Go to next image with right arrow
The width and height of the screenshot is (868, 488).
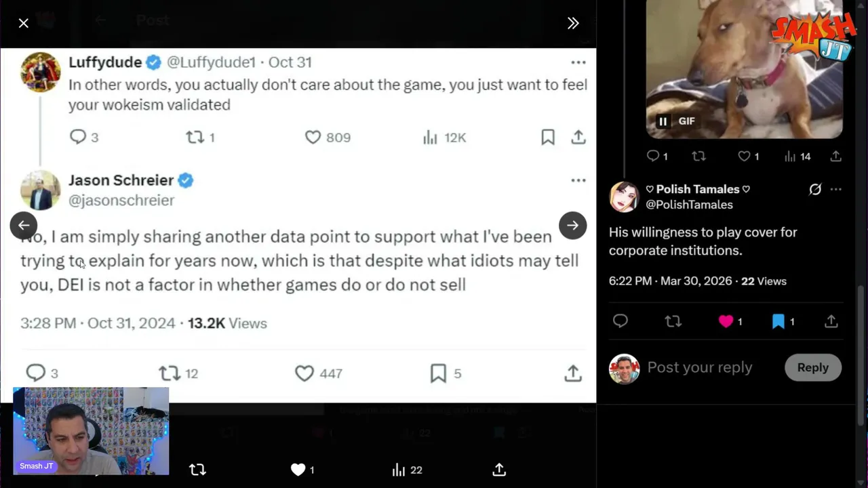(573, 226)
